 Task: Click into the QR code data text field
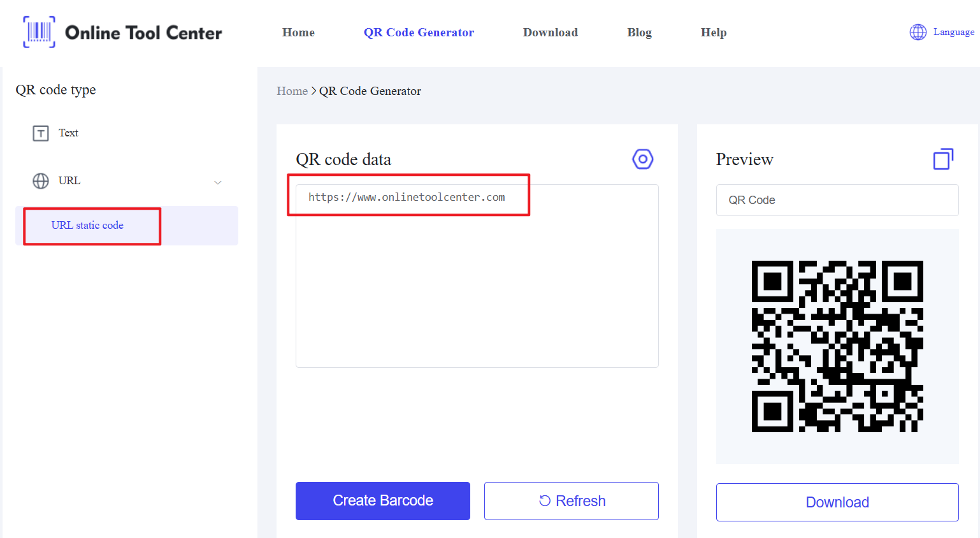tap(477, 275)
